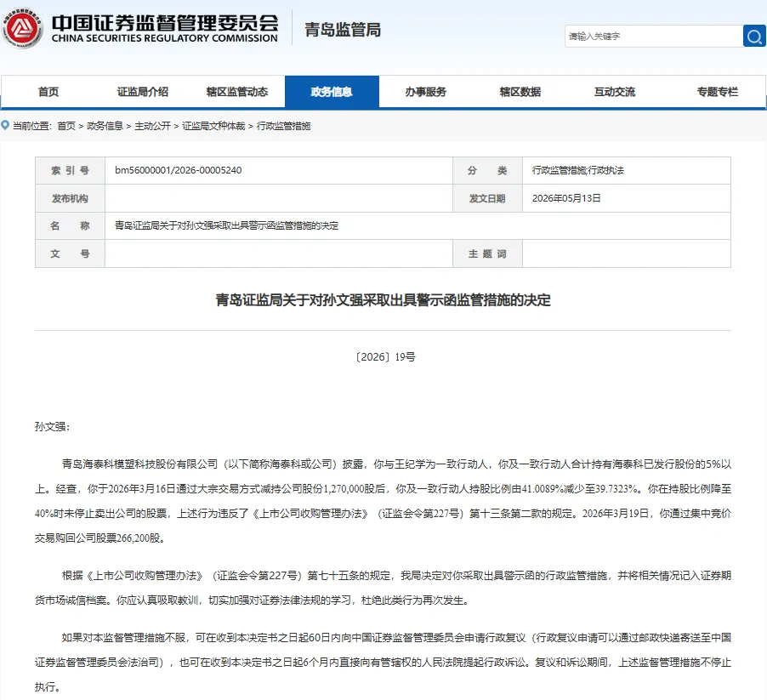Click the China Securities Regulatory Commission header text
This screenshot has width=767, height=700.
click(165, 38)
